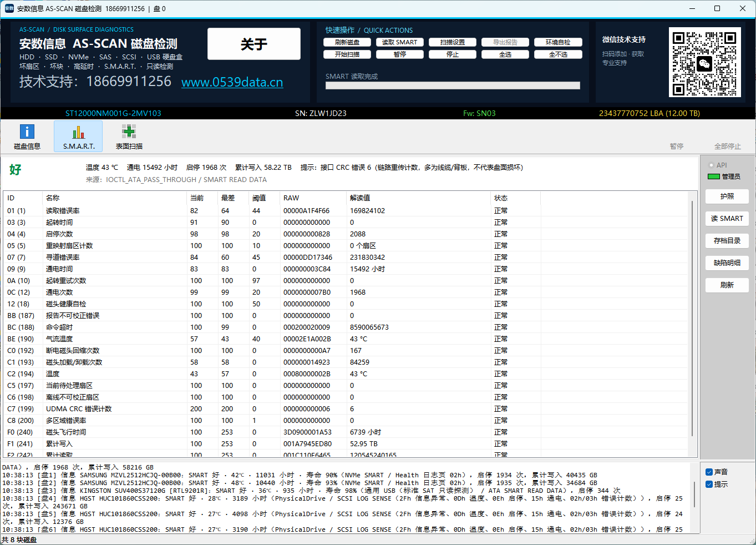Click the 共 8 块磁盘 status bar text
756x545 pixels.
pyautogui.click(x=19, y=539)
